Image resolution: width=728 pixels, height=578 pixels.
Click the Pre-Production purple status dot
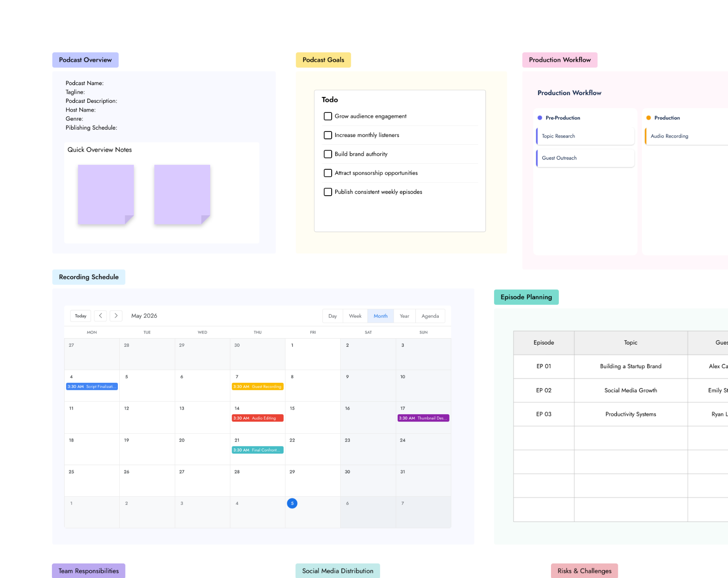pyautogui.click(x=540, y=118)
